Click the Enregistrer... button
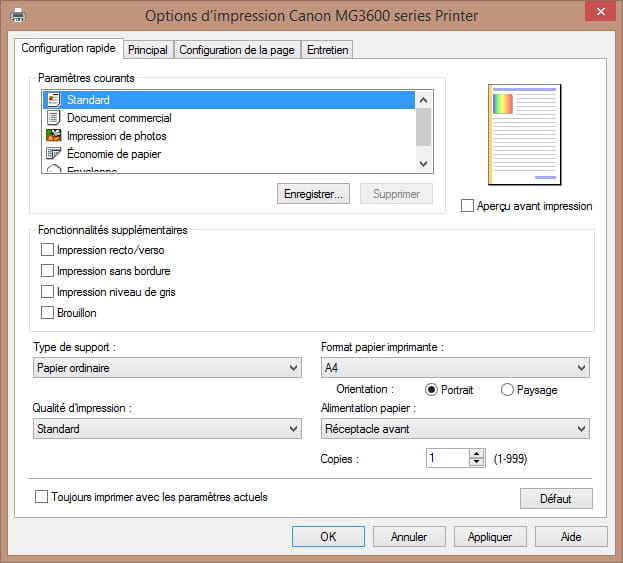The width and height of the screenshot is (623, 563). click(x=313, y=194)
